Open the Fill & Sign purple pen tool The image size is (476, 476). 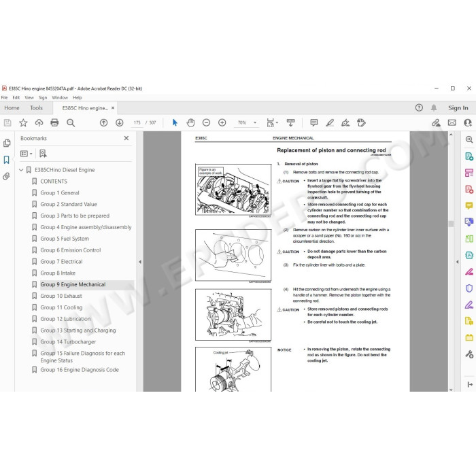[x=469, y=305]
